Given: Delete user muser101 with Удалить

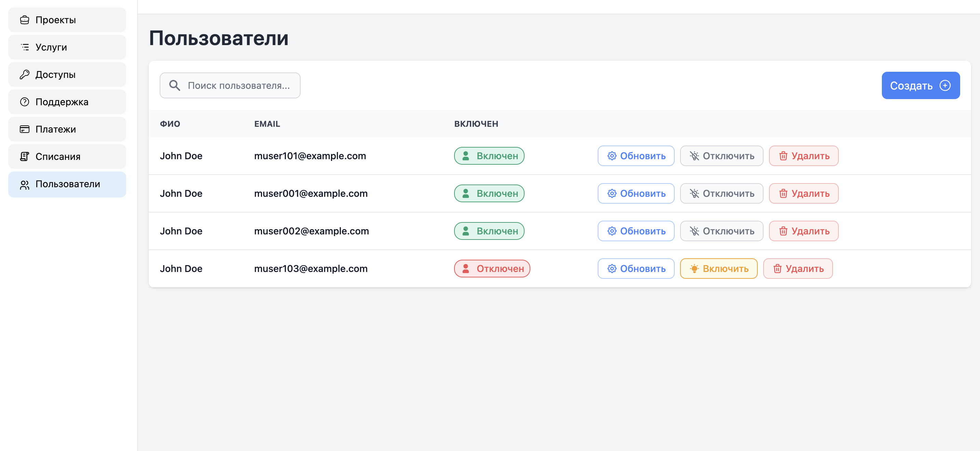Looking at the screenshot, I should 804,156.
